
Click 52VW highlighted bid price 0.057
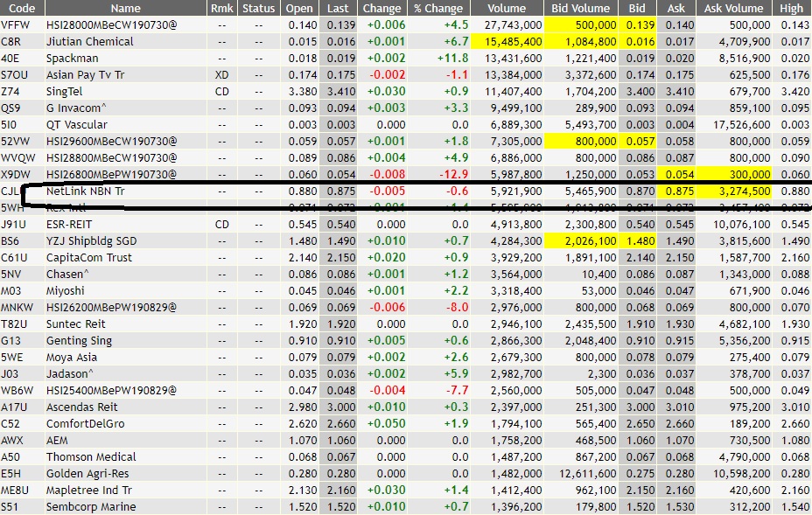point(640,142)
